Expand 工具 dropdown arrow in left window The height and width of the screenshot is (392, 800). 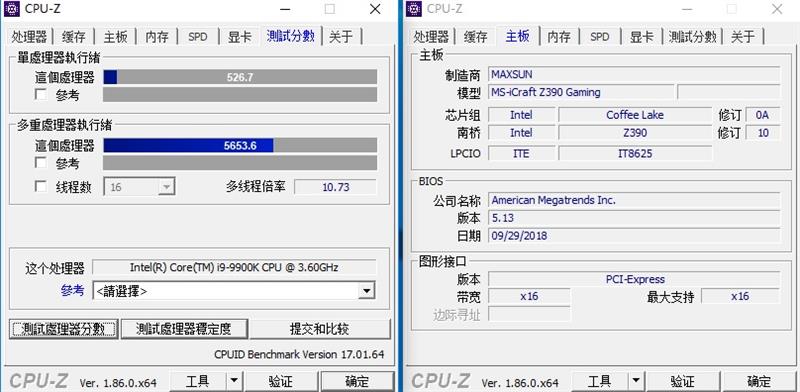(234, 381)
